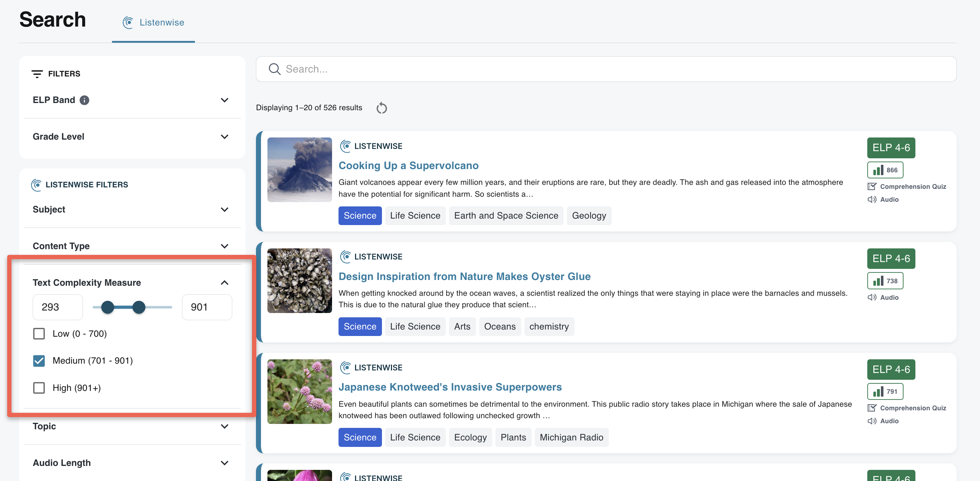The image size is (980, 481).
Task: Click the 738 complexity bar-chart badge
Action: pyautogui.click(x=885, y=281)
